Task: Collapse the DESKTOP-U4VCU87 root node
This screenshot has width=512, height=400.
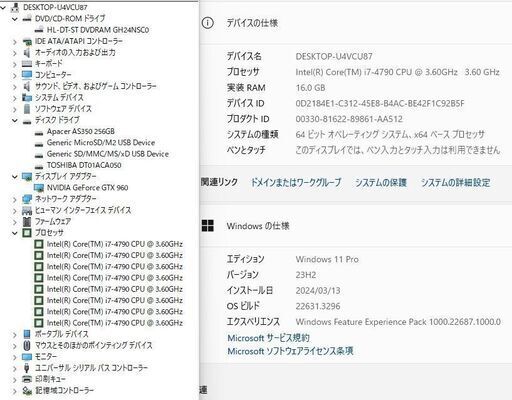Action: coord(3,7)
